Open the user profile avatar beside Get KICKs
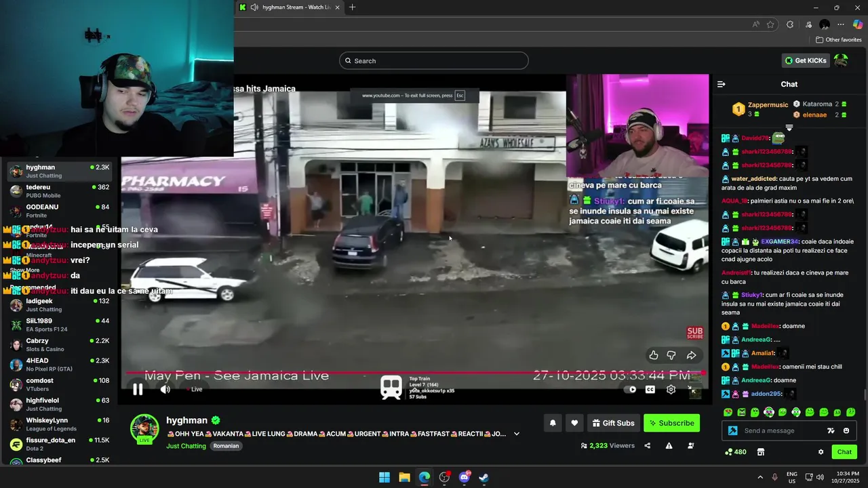868x488 pixels. point(841,60)
